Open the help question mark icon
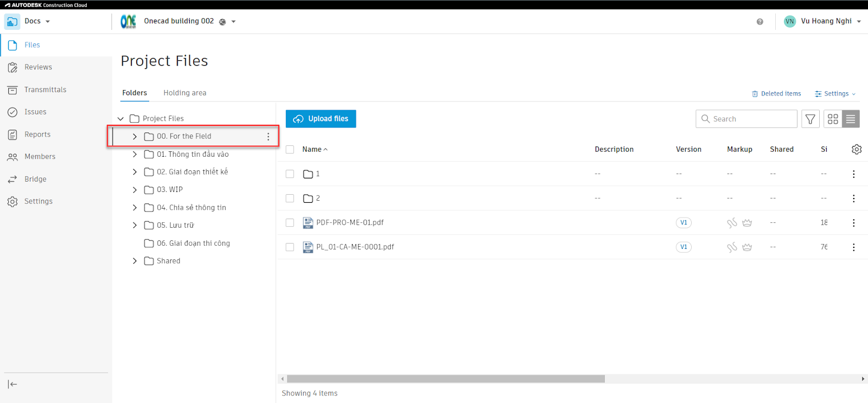Screen dimensions: 868x403 (x=759, y=22)
